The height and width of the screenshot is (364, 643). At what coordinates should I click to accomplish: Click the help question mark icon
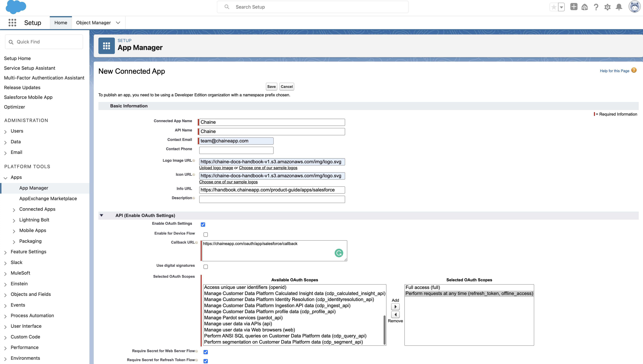click(596, 7)
